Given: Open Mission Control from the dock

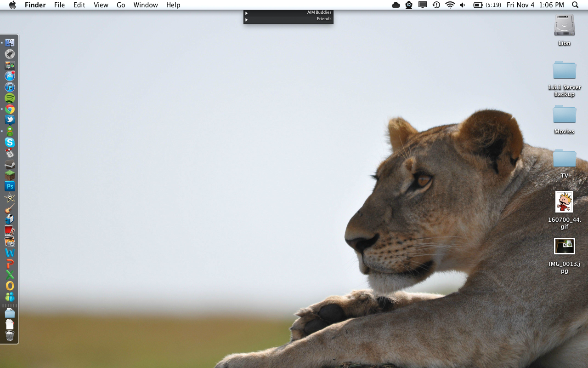Looking at the screenshot, I should click(10, 65).
